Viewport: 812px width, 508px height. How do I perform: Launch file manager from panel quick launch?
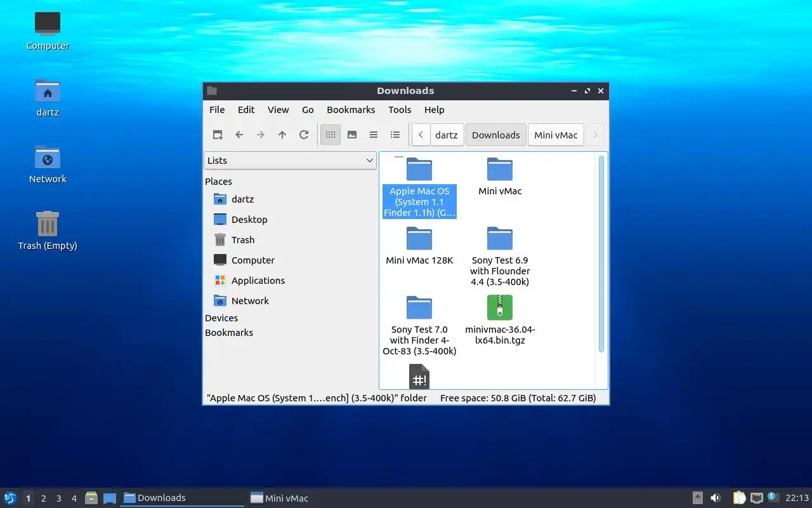click(x=91, y=498)
